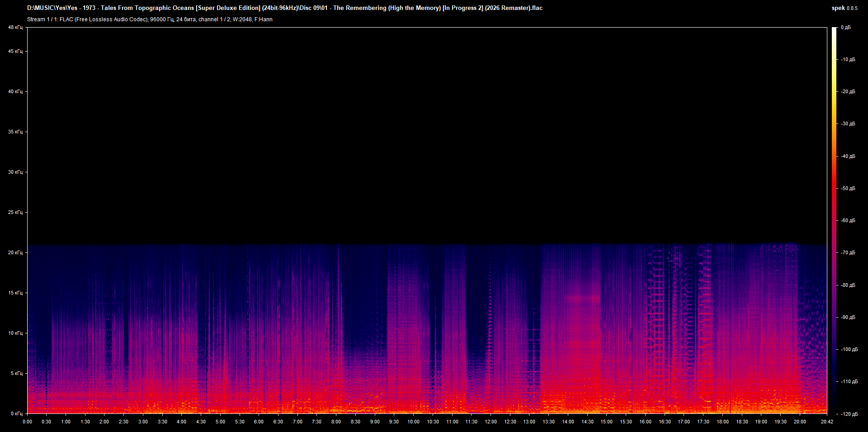
Task: Click the '-30 дБ' level label
Action: tap(848, 123)
